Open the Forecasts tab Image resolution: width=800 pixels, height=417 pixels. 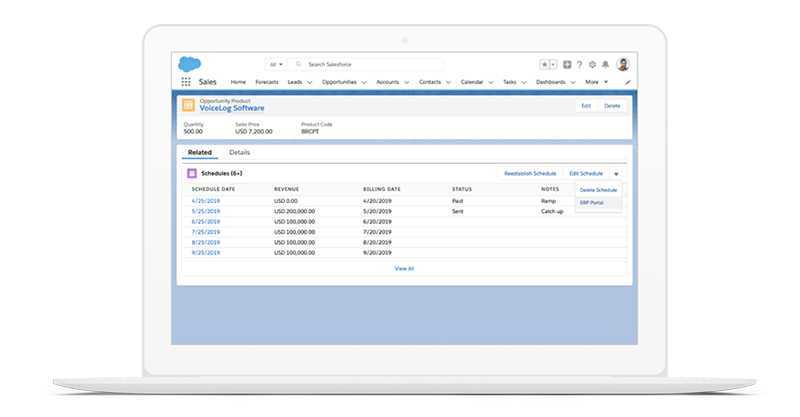tap(267, 82)
